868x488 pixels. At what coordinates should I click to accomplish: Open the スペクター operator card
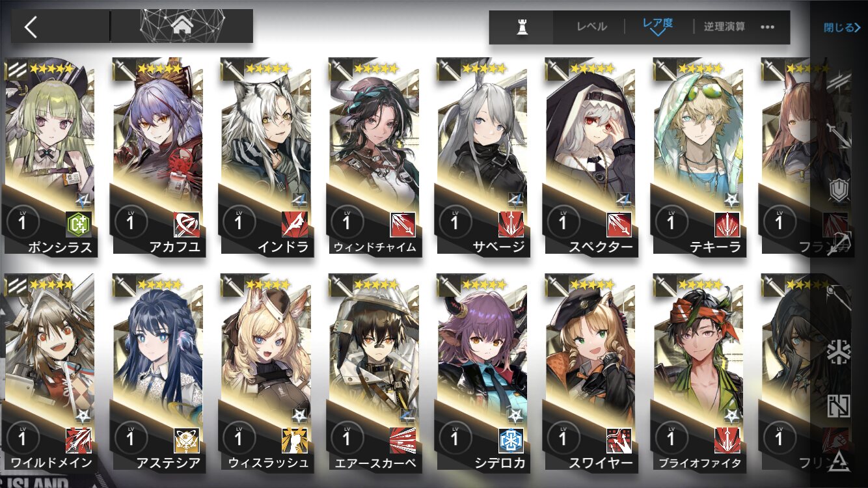(590, 156)
